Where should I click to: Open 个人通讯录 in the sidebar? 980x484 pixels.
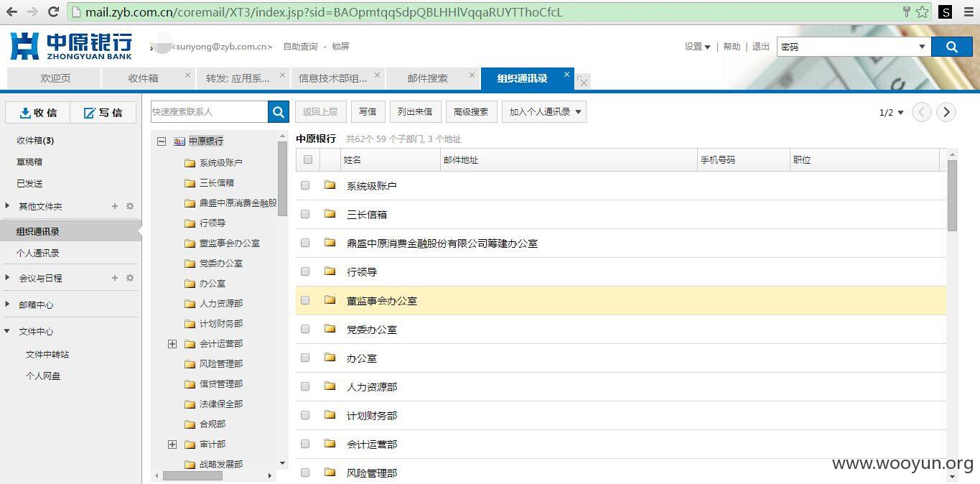coord(38,253)
